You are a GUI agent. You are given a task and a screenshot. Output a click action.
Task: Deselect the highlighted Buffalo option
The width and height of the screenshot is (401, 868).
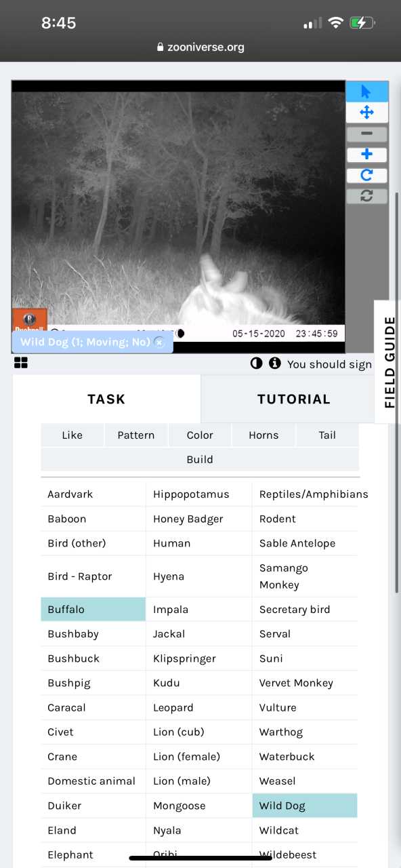click(x=93, y=609)
